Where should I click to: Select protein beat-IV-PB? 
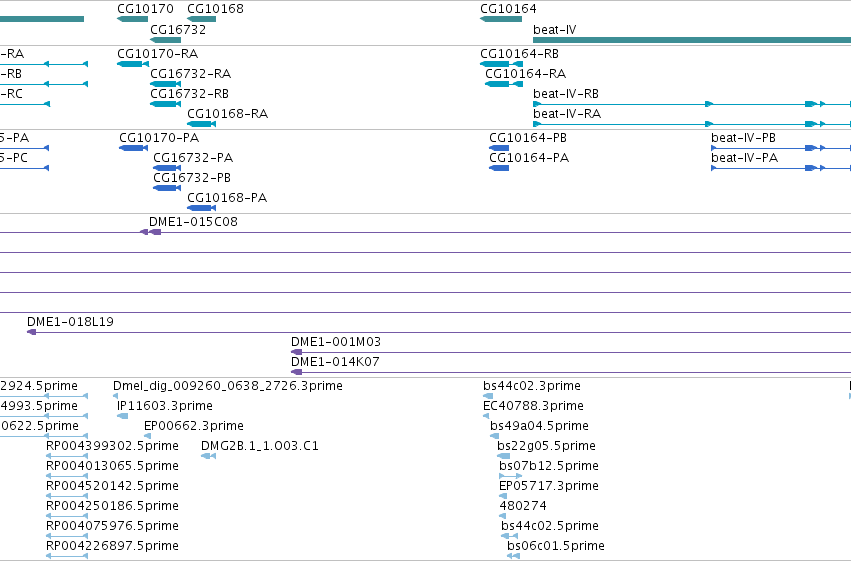pyautogui.click(x=781, y=148)
